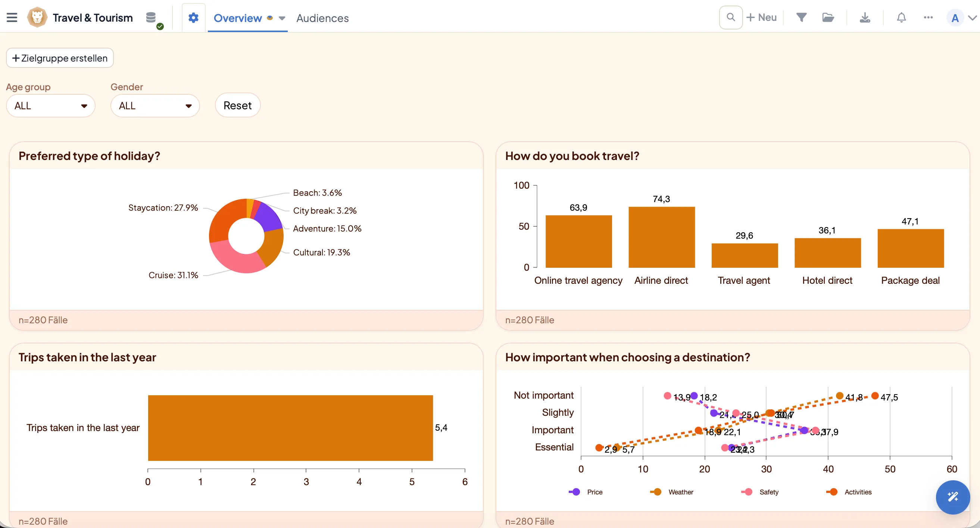The height and width of the screenshot is (528, 980).
Task: Click the Trips taken horizontal bar
Action: tap(290, 428)
